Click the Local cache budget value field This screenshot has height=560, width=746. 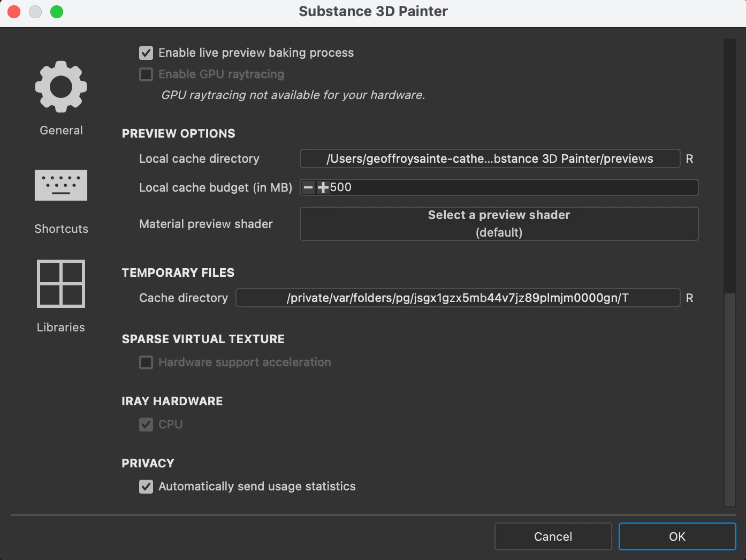point(499,187)
